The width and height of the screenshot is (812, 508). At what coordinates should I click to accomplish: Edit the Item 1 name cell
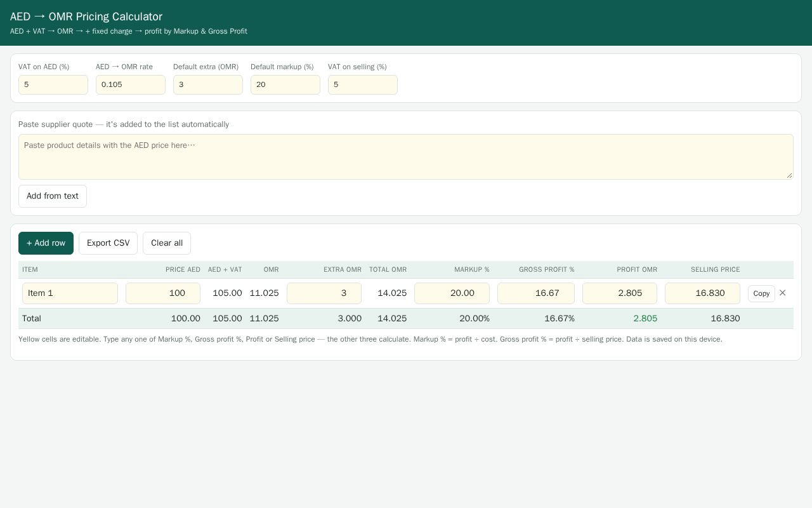tap(70, 293)
